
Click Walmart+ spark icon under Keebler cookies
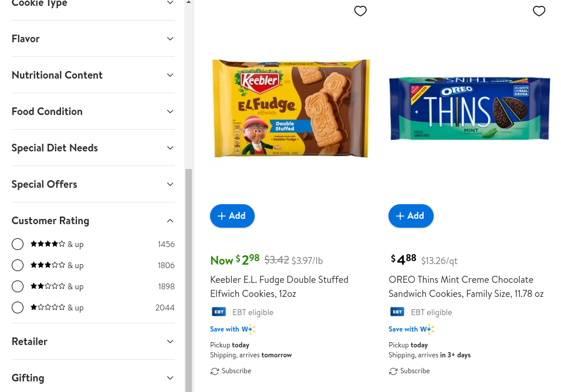pos(251,329)
